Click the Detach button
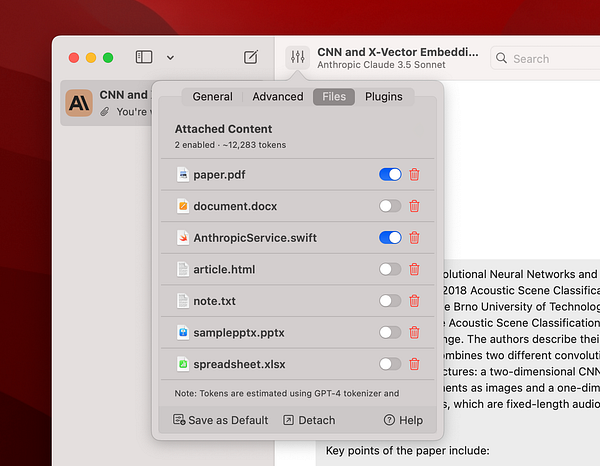 click(x=309, y=420)
